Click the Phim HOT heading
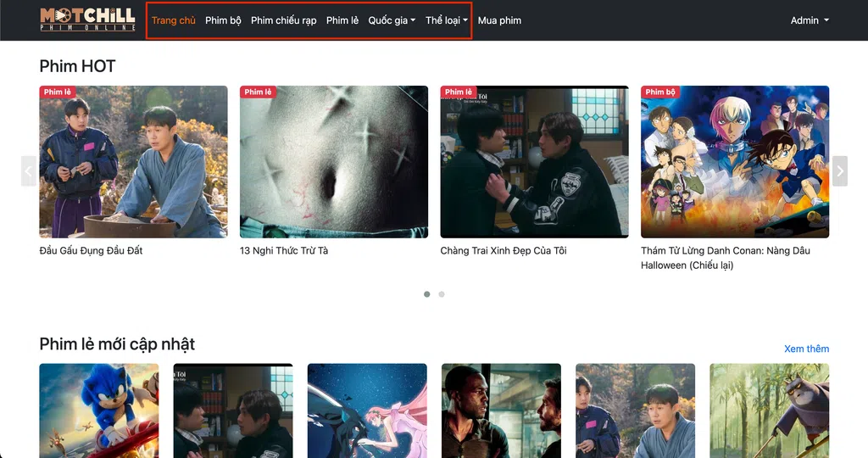868x458 pixels. [77, 66]
